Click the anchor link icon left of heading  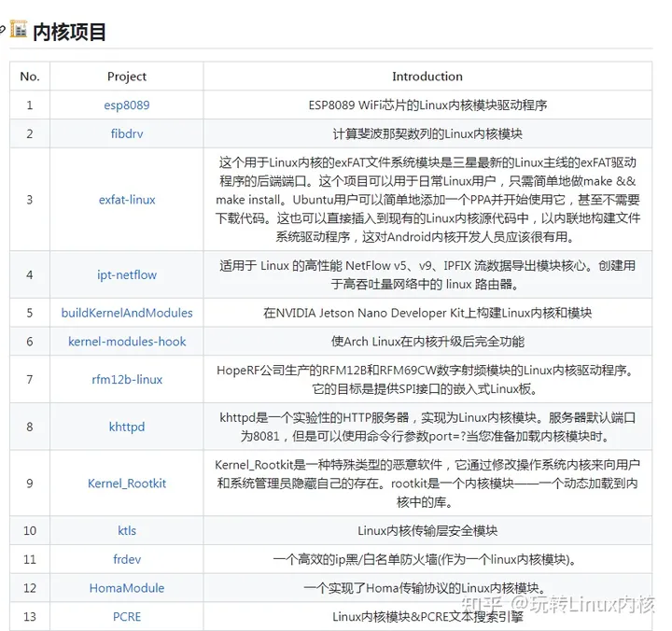pos(2,30)
